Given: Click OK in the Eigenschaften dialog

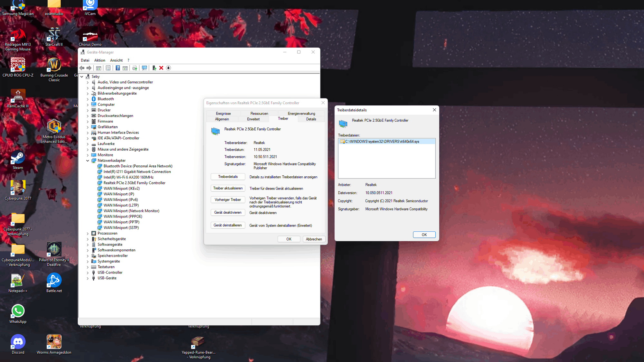Looking at the screenshot, I should [289, 239].
